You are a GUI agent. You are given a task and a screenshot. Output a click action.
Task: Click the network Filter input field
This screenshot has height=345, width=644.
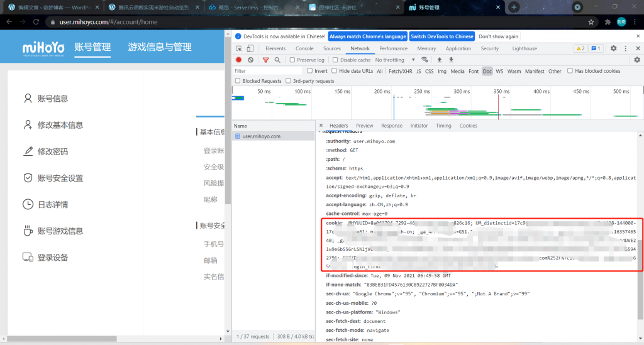click(267, 71)
